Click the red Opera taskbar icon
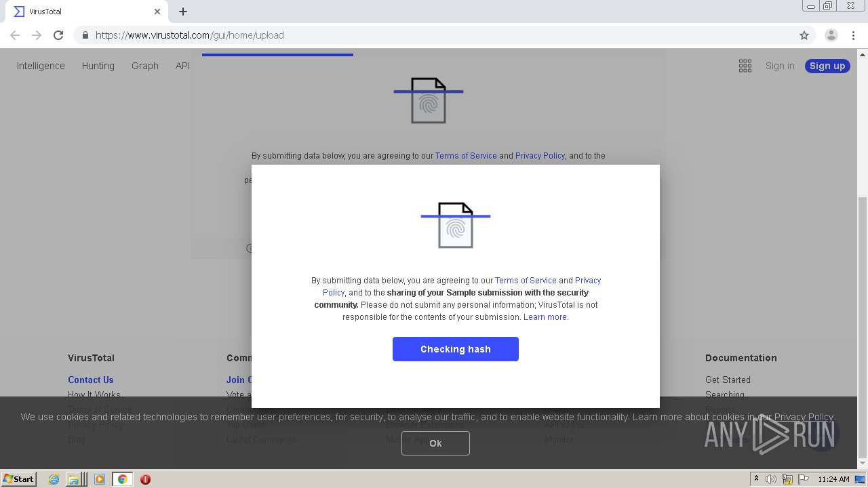Image resolution: width=868 pixels, height=488 pixels. [145, 479]
